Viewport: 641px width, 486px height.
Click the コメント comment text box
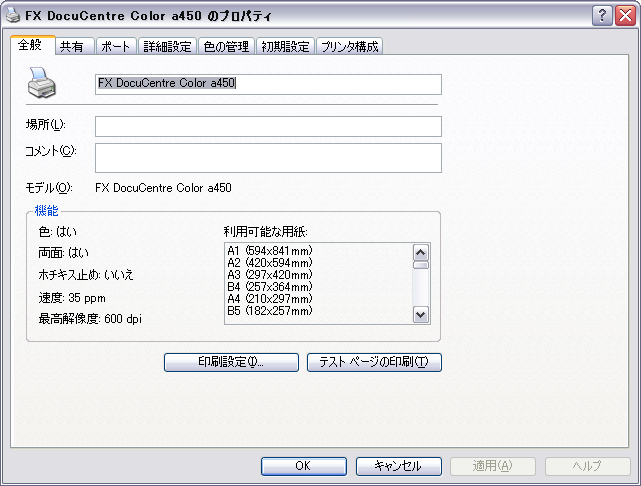point(267,157)
